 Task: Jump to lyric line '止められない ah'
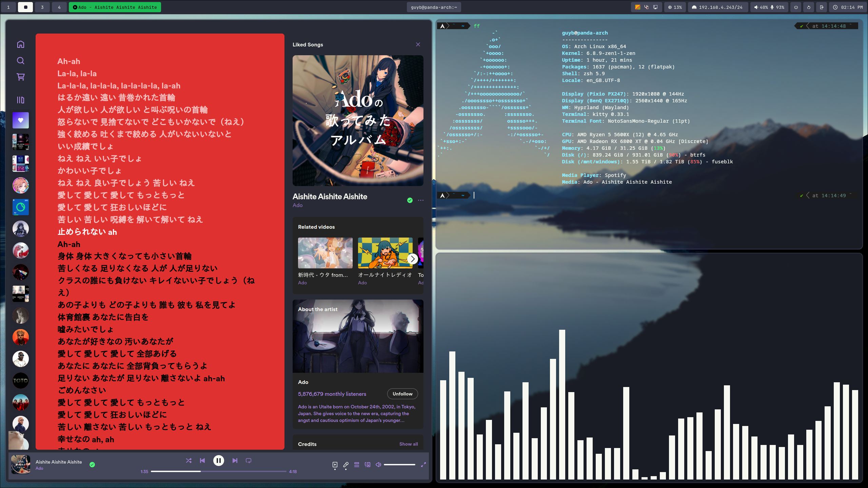tap(87, 232)
